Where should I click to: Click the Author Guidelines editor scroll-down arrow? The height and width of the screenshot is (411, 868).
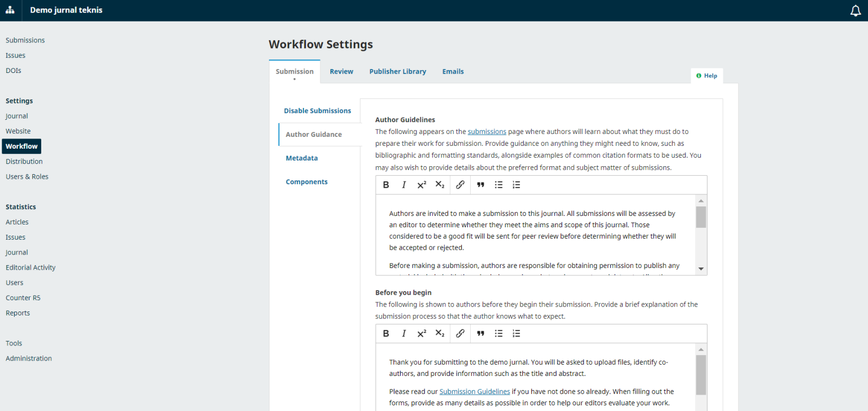pos(701,269)
